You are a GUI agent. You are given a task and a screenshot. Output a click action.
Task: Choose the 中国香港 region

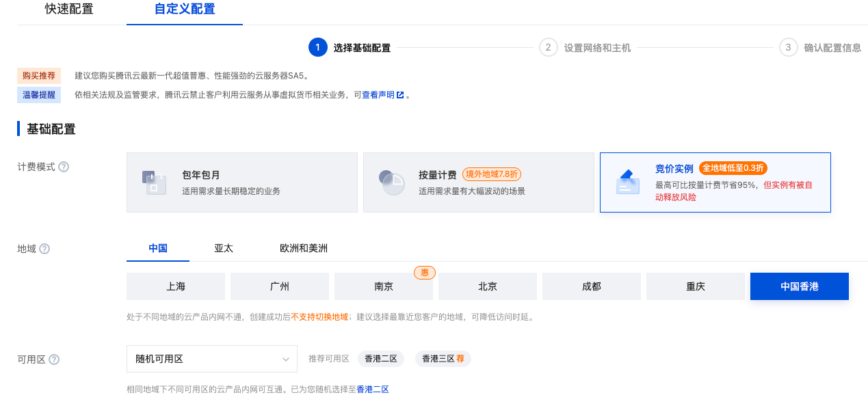(800, 286)
